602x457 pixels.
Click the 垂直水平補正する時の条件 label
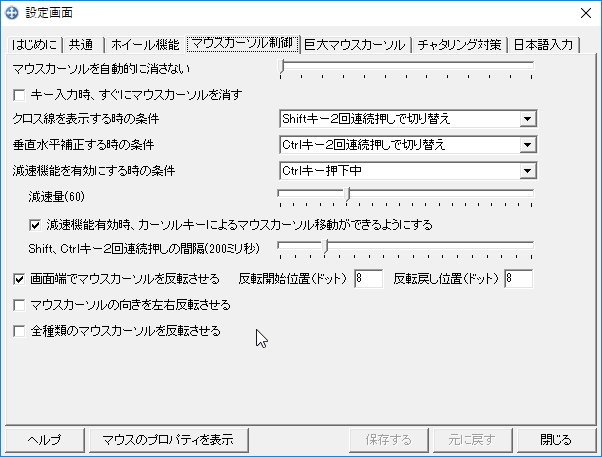click(x=83, y=145)
